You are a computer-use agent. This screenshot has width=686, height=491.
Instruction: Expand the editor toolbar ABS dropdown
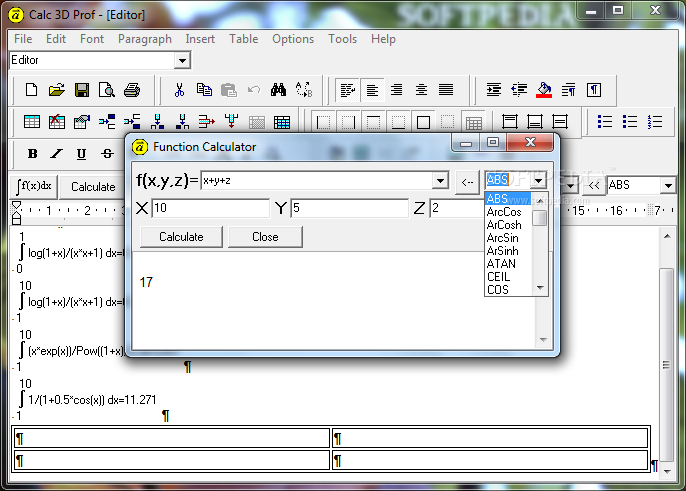click(x=668, y=186)
